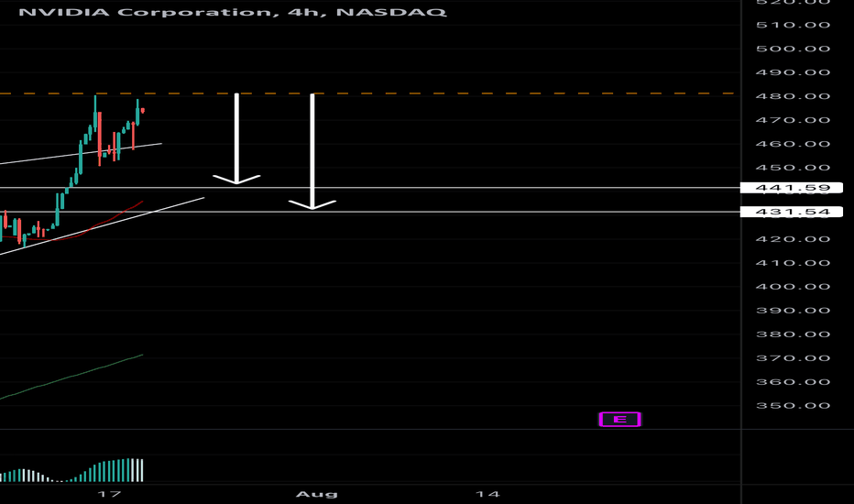
Task: Click the 350.00 price axis label
Action: [x=793, y=406]
